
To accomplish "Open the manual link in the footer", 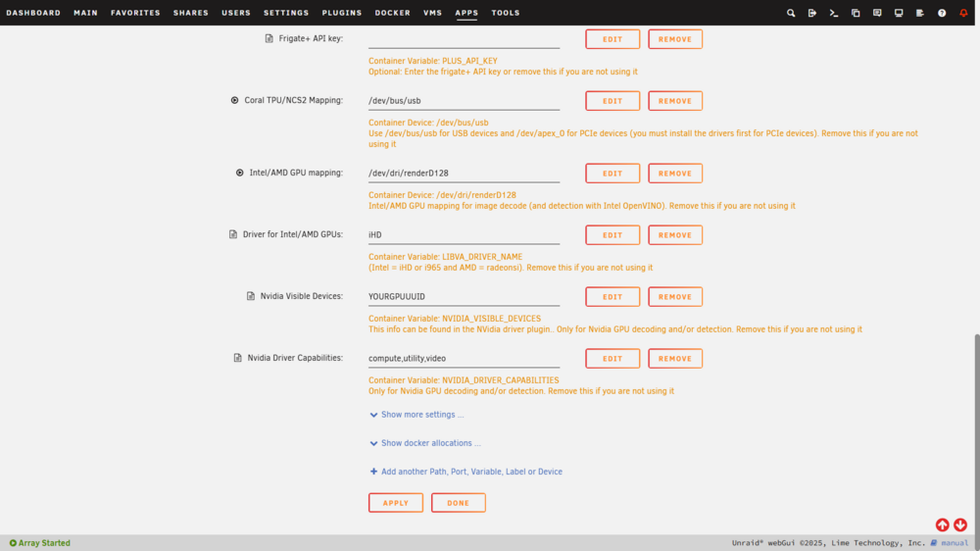I will click(955, 543).
